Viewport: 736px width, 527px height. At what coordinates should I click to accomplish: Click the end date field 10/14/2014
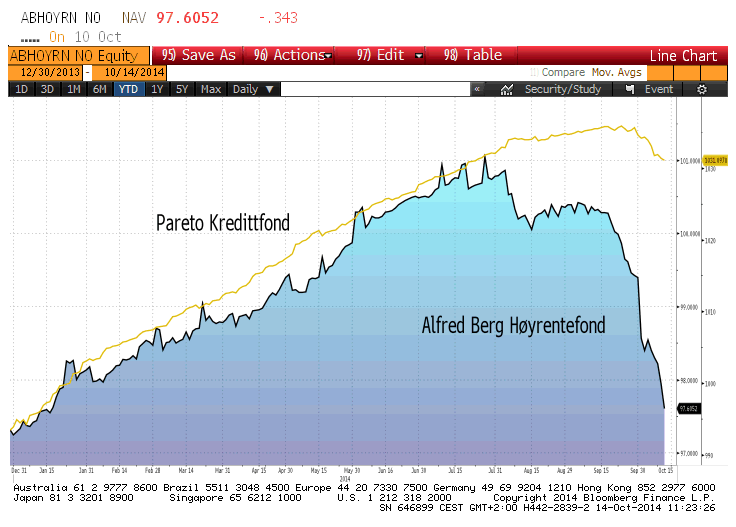coord(129,72)
